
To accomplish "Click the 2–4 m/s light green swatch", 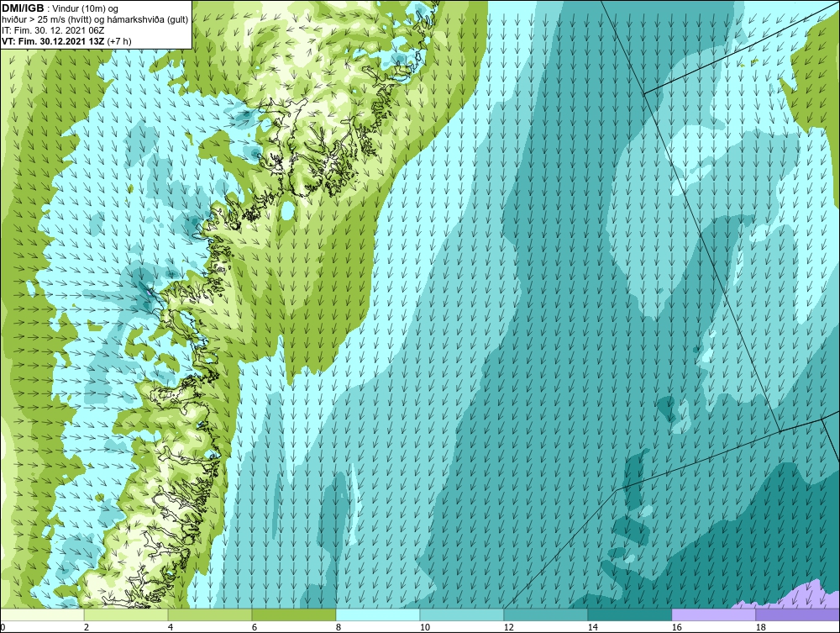I will tap(126, 615).
